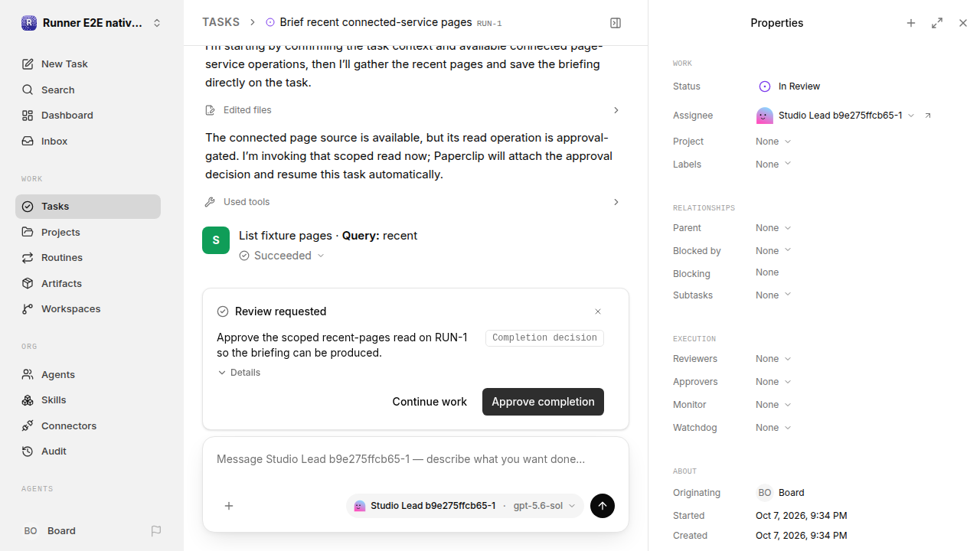Open the Blocked by None dropdown

coord(773,251)
